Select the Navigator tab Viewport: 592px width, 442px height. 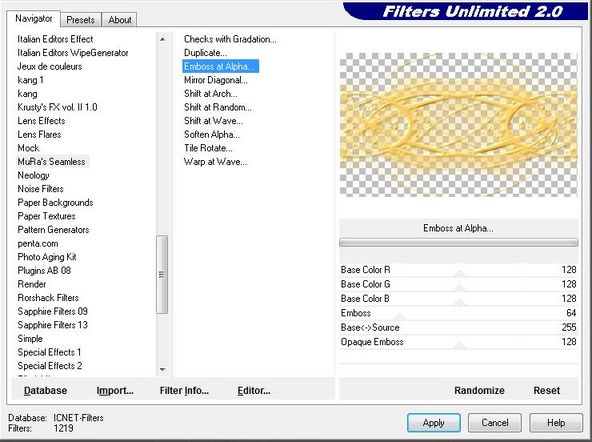click(34, 18)
